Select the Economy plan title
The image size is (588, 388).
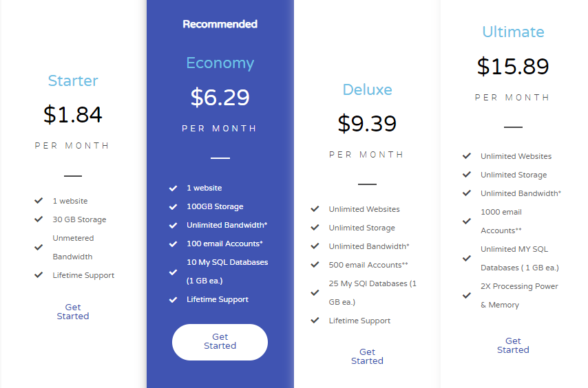220,63
